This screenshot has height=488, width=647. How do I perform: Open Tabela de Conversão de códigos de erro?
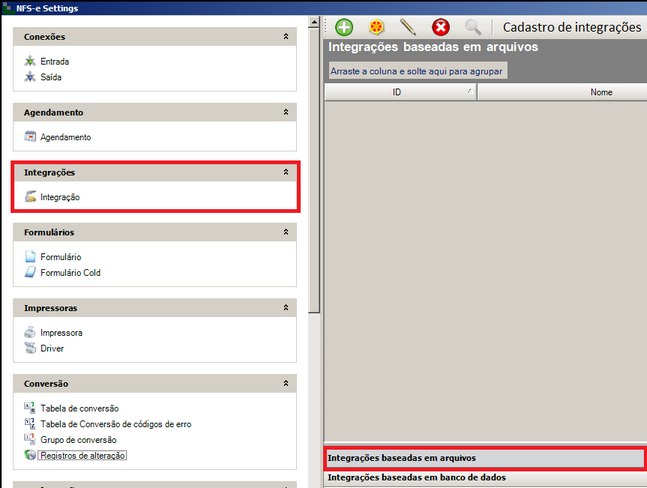tap(116, 424)
